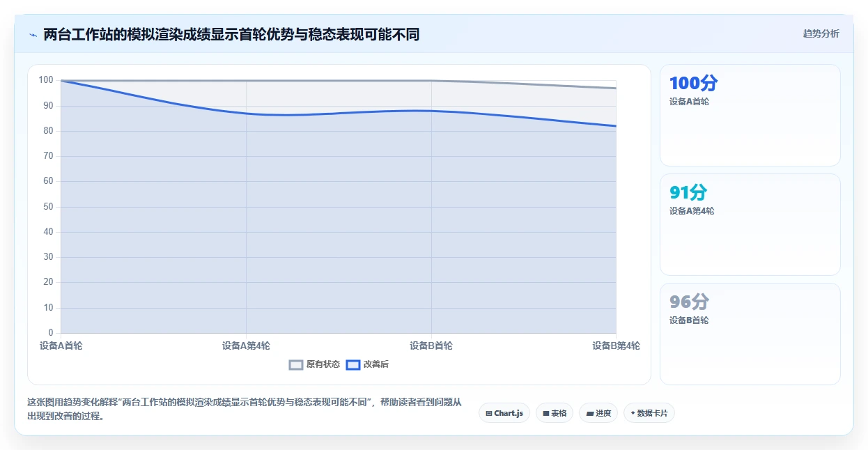This screenshot has height=450, width=868.
Task: Click the y-axis value 10
Action: click(48, 308)
